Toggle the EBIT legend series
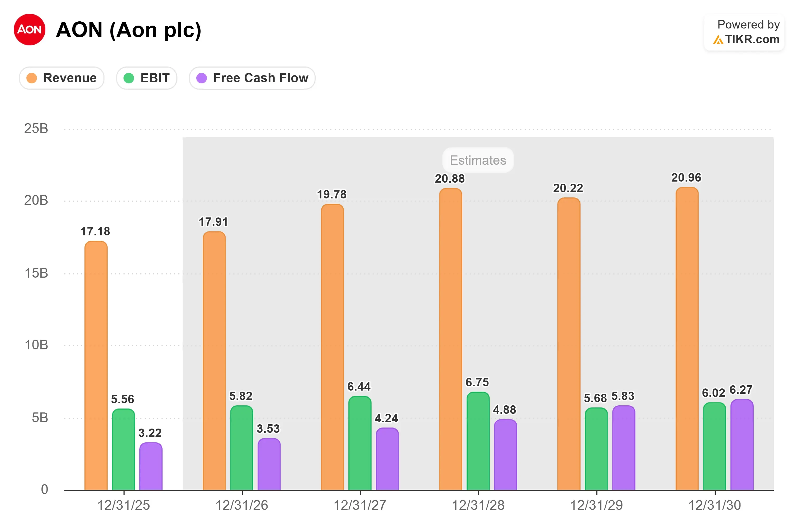Screen dimensions: 798x532 (x=146, y=78)
